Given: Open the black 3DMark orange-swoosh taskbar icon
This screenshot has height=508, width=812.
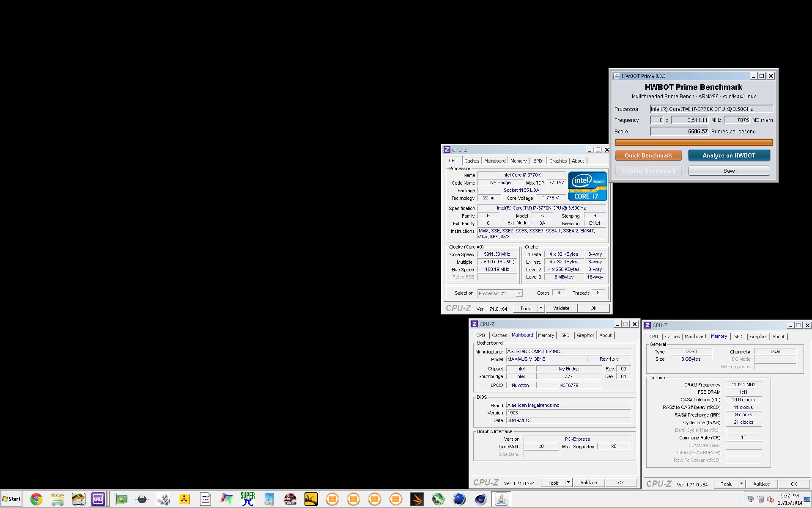Looking at the screenshot, I should 417,500.
